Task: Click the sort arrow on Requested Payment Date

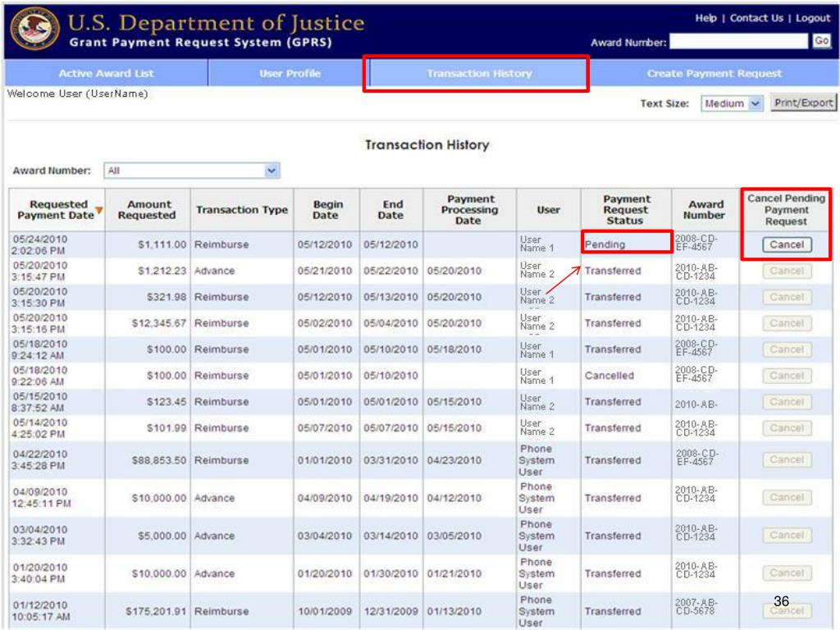Action: [x=98, y=211]
